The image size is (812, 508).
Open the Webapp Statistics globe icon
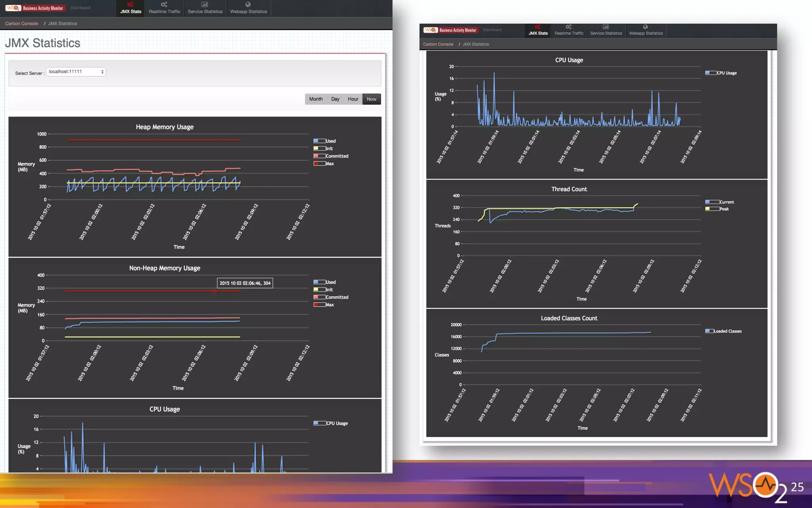coord(248,5)
